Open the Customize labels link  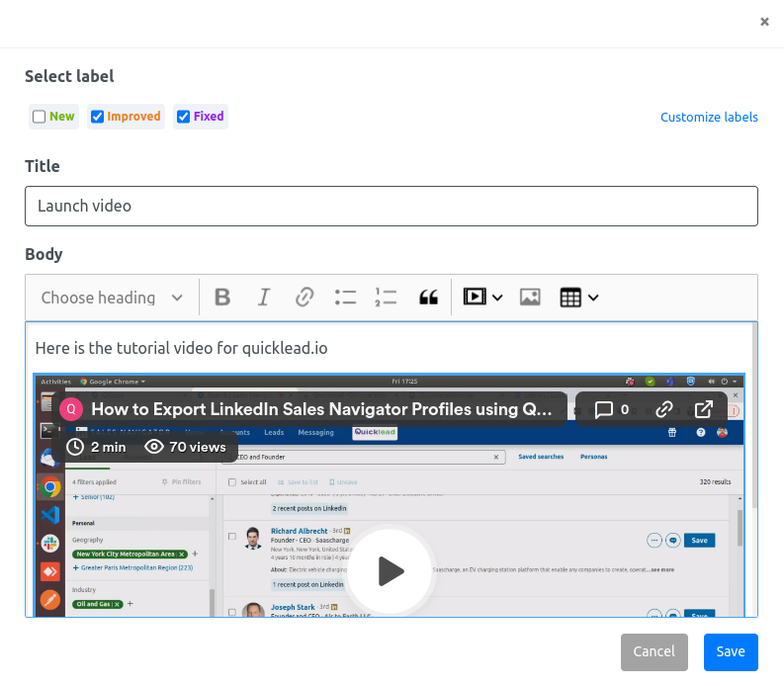[x=709, y=117]
